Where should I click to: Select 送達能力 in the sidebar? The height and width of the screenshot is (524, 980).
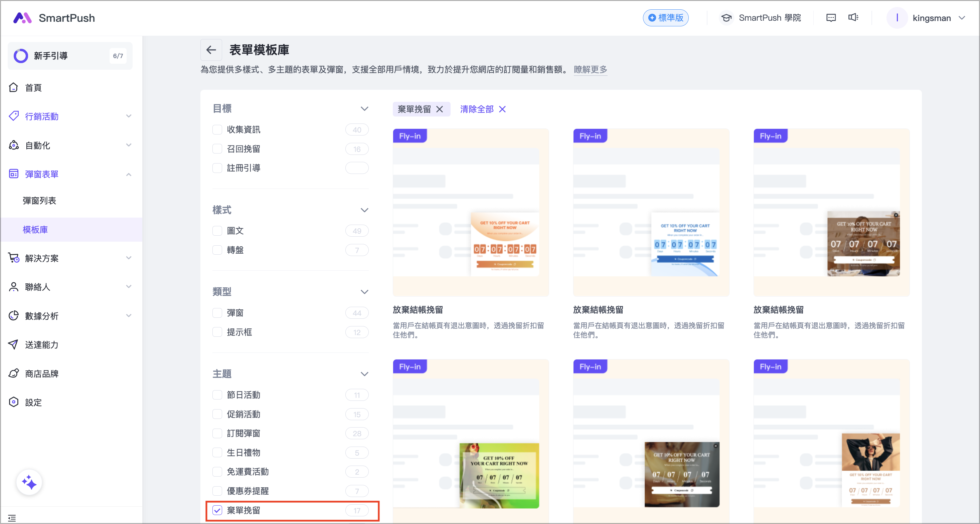[42, 344]
